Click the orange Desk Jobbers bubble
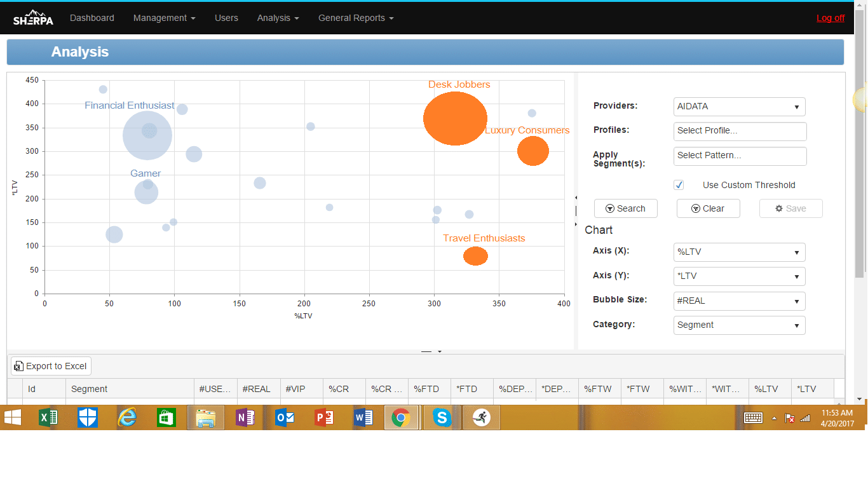868x488 pixels. [455, 118]
